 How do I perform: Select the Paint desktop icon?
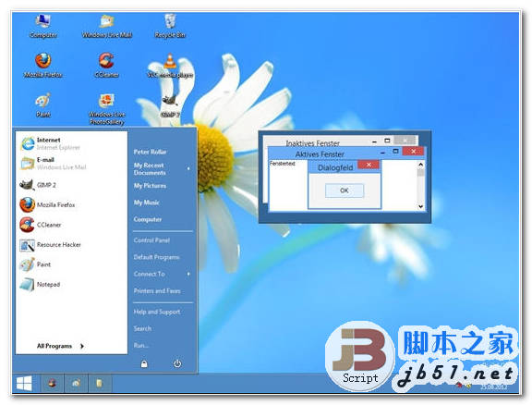point(43,105)
